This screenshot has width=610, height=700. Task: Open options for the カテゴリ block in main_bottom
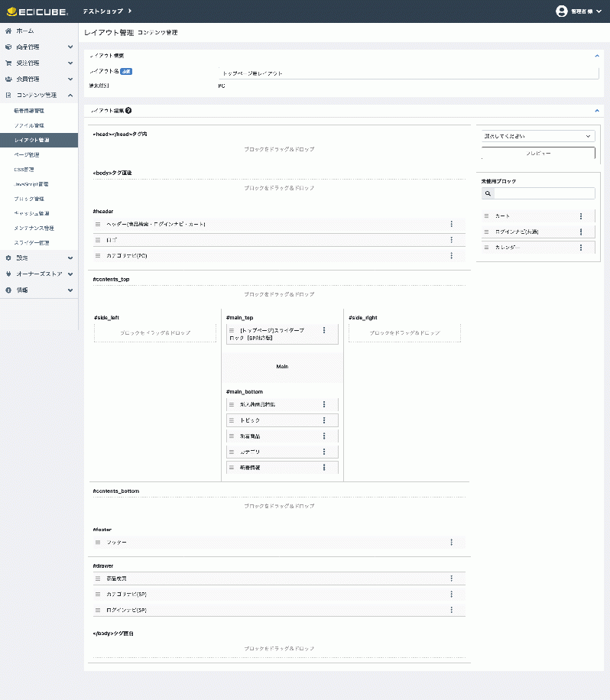coord(324,452)
